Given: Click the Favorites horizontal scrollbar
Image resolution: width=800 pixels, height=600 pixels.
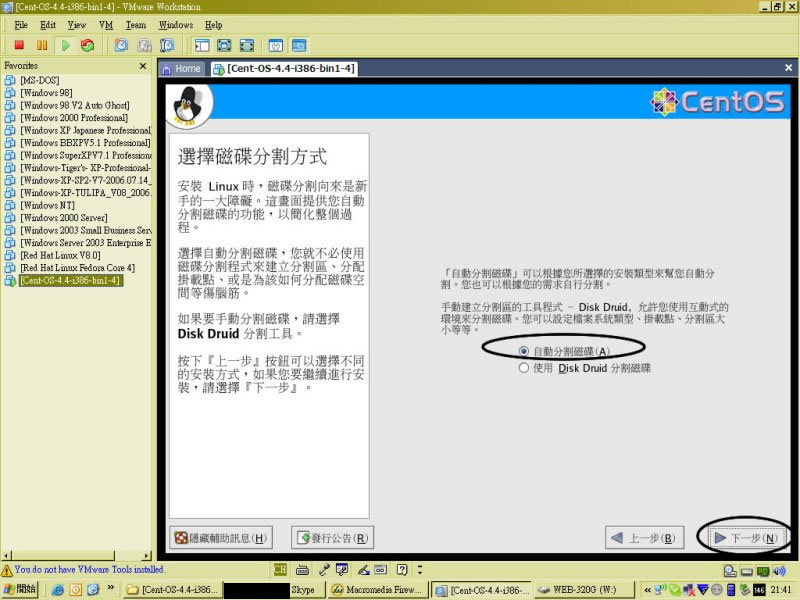Looking at the screenshot, I should tap(77, 555).
